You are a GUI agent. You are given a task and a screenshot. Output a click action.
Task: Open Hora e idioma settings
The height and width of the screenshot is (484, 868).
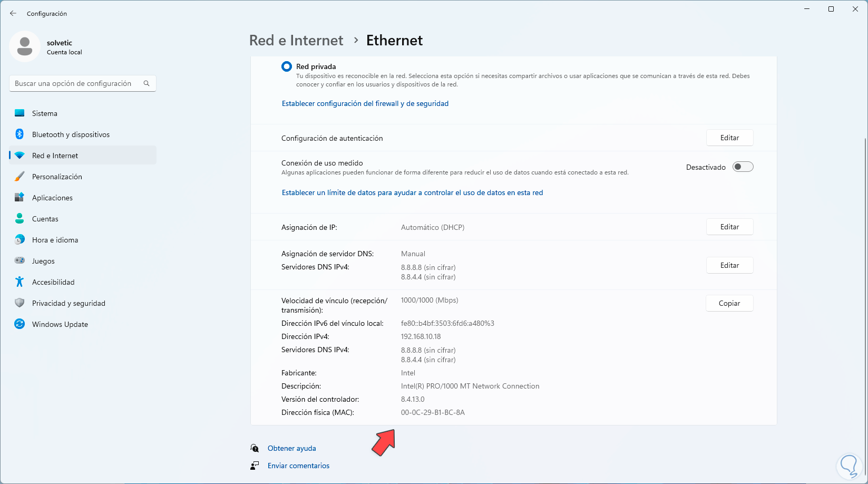[x=55, y=240]
